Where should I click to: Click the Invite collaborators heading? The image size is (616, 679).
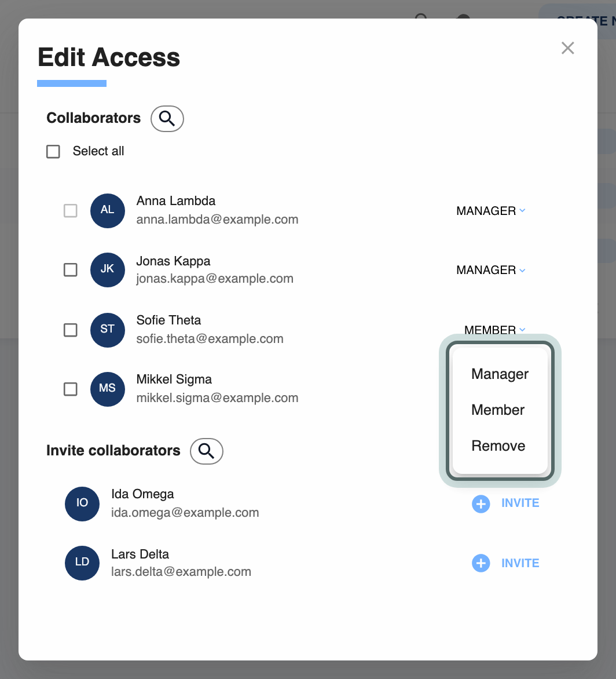coord(113,451)
